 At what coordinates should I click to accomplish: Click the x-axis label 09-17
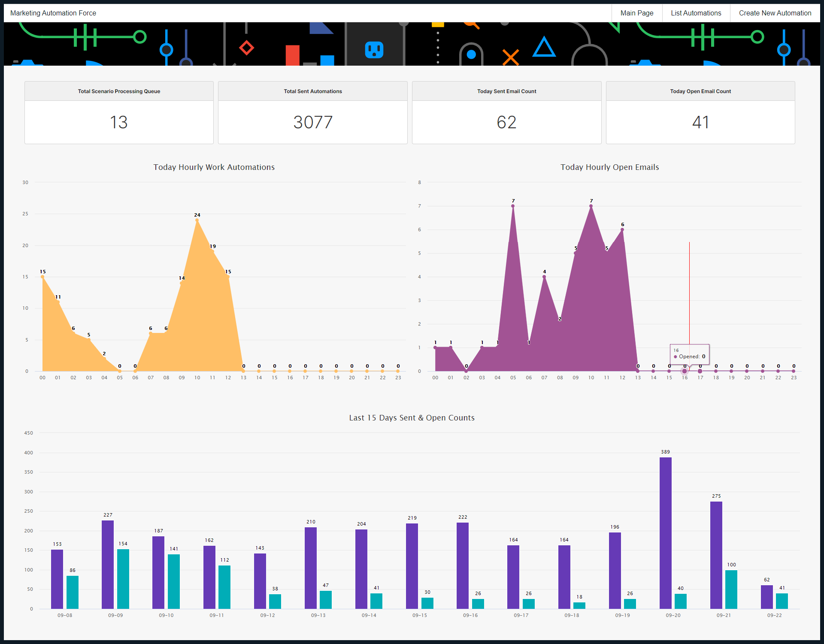[x=521, y=615]
